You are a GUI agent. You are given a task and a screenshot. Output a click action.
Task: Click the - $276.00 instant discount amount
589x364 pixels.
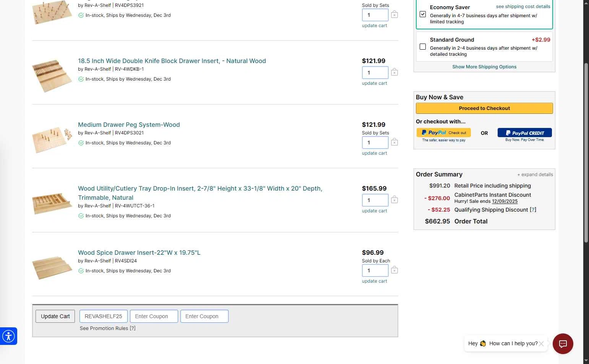click(437, 198)
